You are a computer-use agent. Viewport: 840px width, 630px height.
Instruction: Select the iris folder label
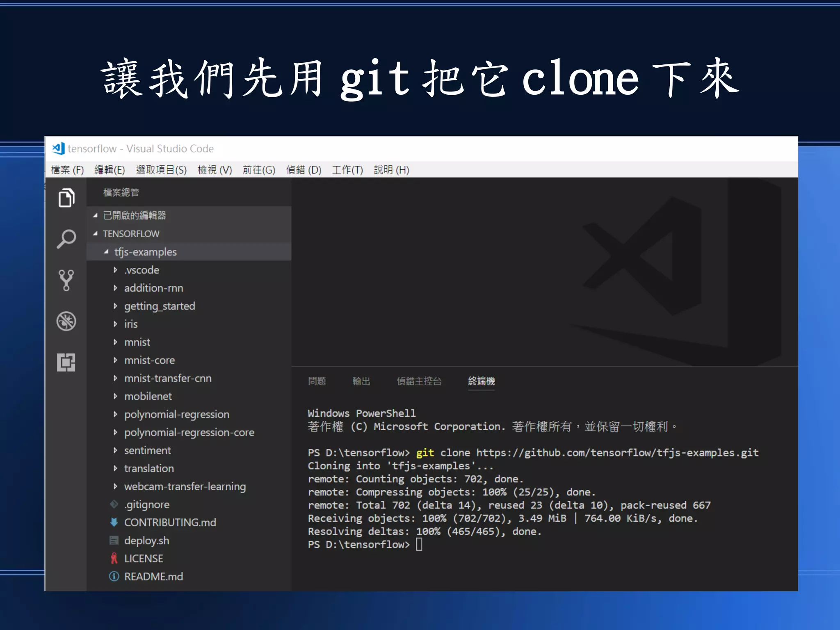point(131,324)
